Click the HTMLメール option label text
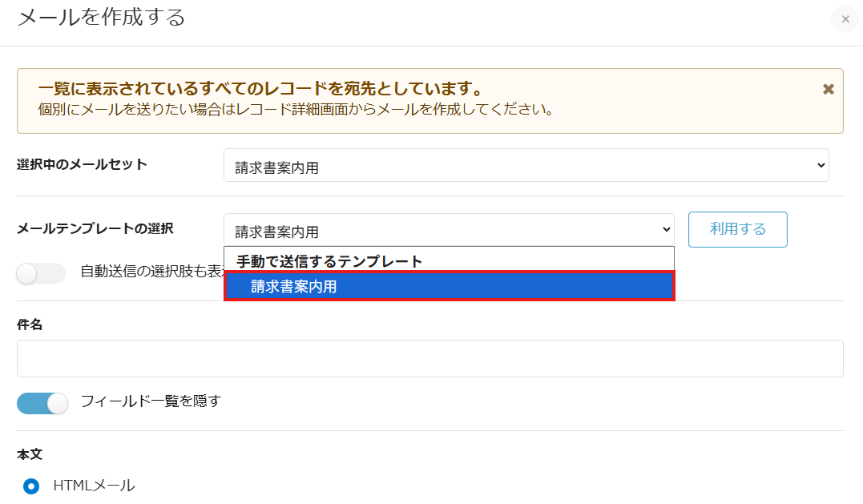This screenshot has height=504, width=863. pyautogui.click(x=94, y=485)
